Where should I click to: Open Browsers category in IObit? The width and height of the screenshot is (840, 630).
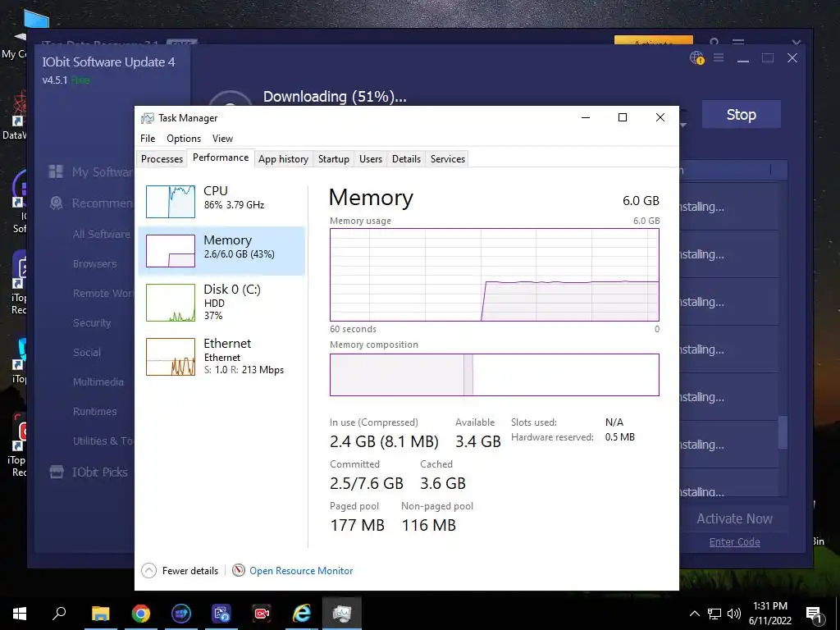point(94,263)
